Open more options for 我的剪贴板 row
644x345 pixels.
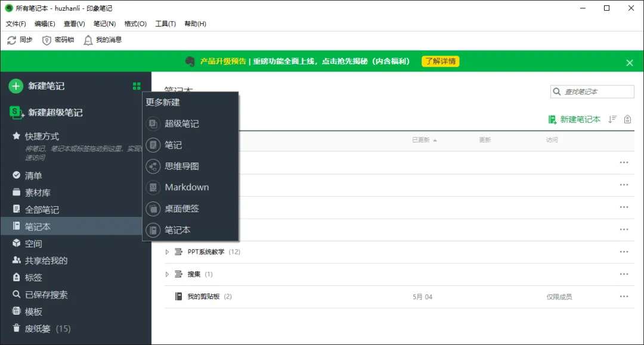coord(624,296)
